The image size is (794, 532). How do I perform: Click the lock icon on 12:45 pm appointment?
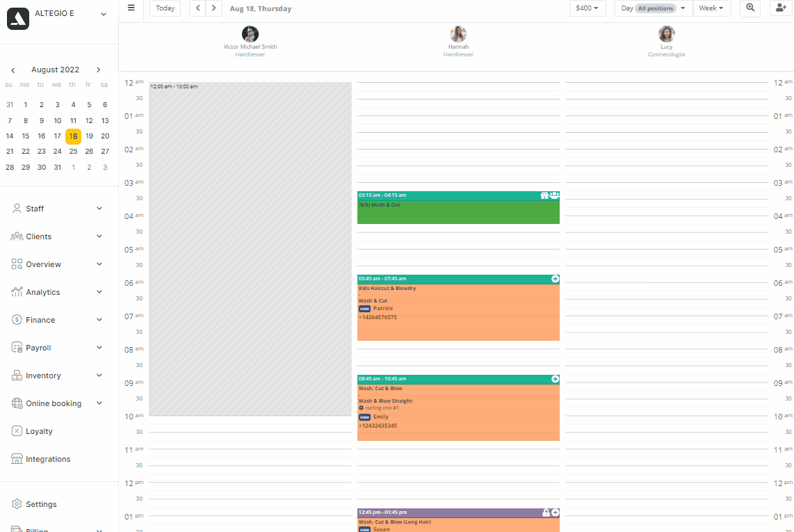546,513
